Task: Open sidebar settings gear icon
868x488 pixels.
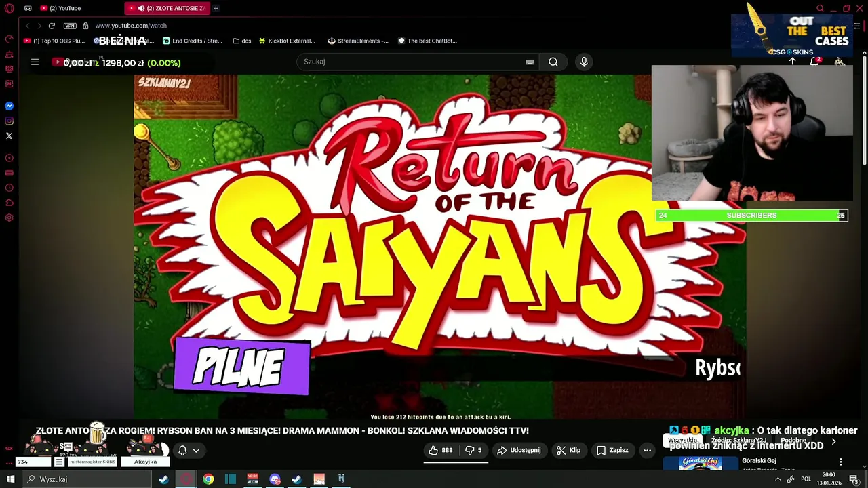Action: (9, 218)
